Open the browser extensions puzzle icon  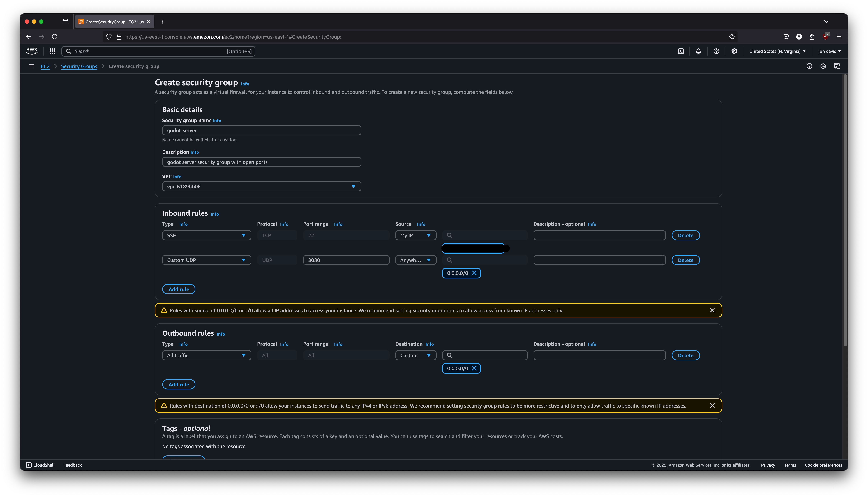(812, 36)
